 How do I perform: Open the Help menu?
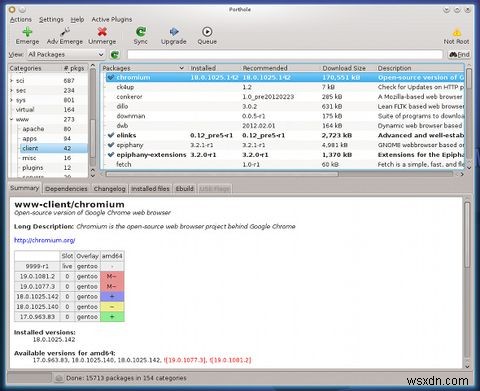click(x=77, y=19)
